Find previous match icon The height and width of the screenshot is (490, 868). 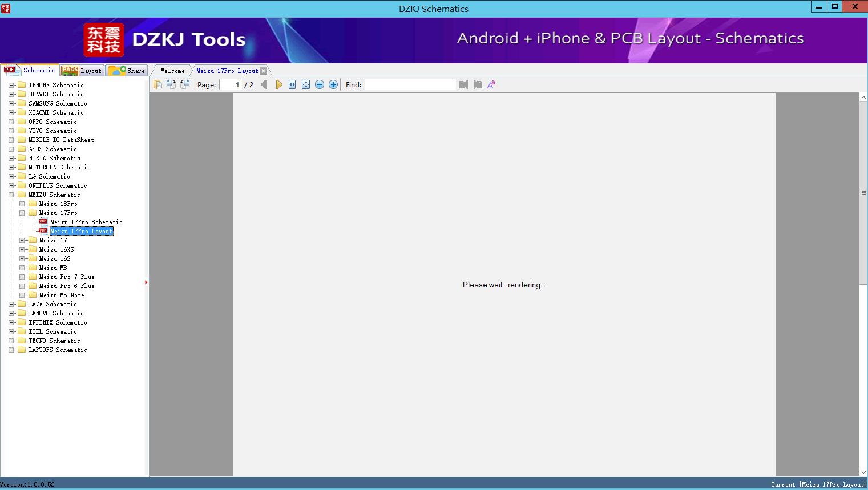point(463,84)
